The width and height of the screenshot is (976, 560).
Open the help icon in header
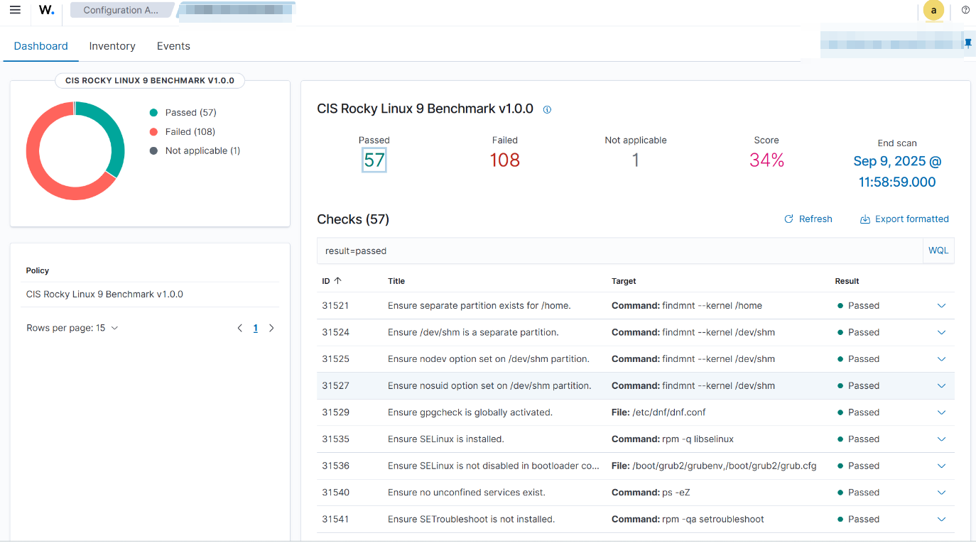(965, 10)
